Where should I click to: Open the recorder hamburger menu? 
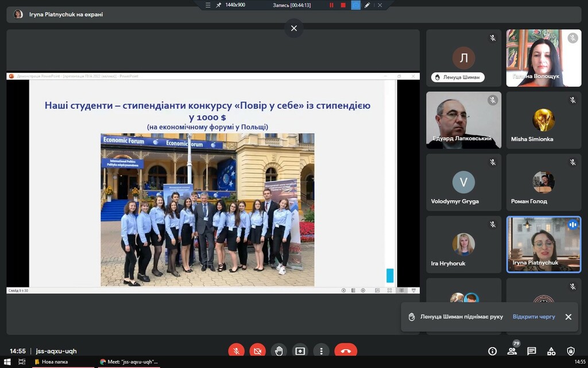(208, 5)
